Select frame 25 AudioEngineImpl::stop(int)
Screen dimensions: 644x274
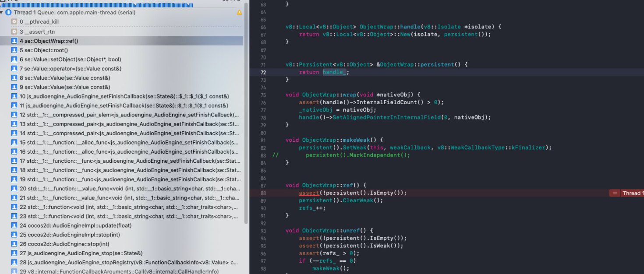click(121, 235)
